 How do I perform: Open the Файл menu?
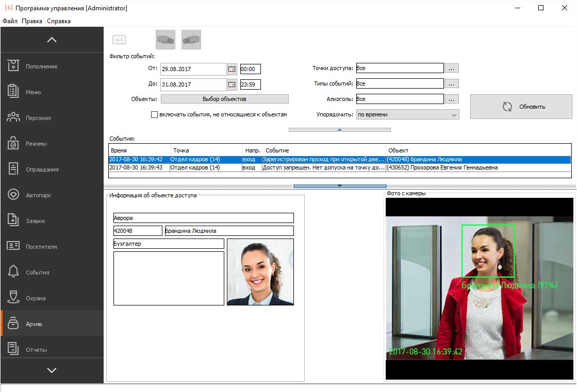coord(10,21)
